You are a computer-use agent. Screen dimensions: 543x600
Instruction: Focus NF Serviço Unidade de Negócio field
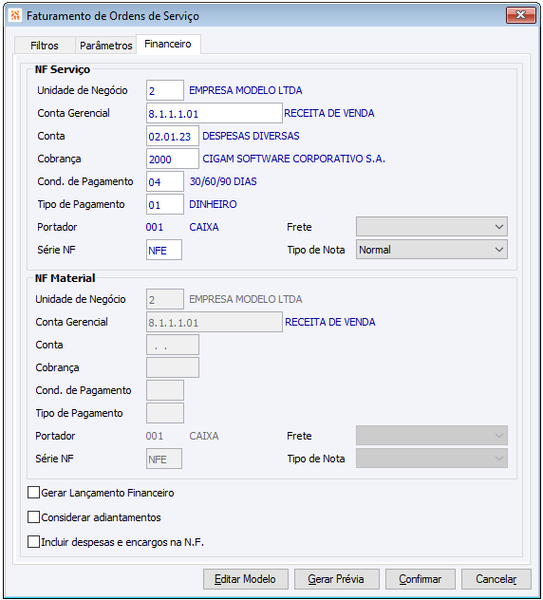coord(165,90)
